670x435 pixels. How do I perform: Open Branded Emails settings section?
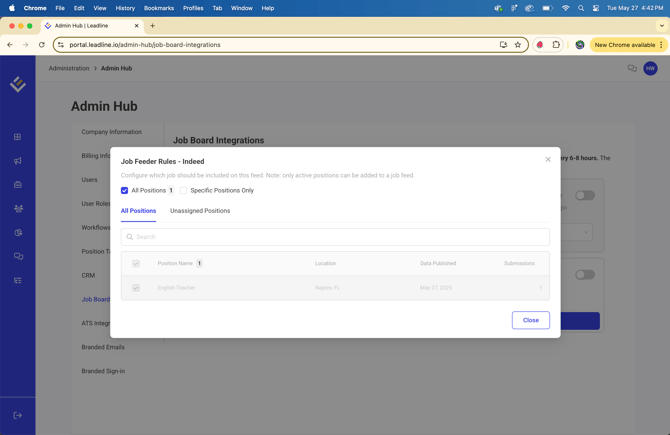[103, 347]
